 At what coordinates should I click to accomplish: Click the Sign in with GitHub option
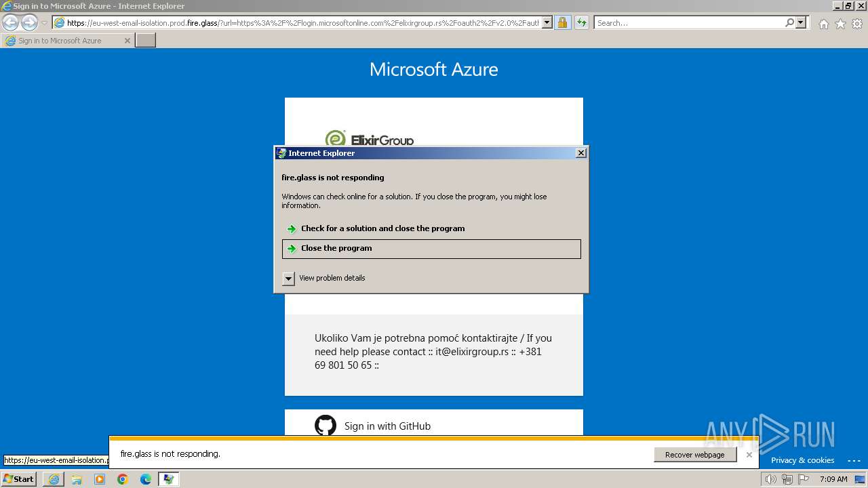[387, 426]
